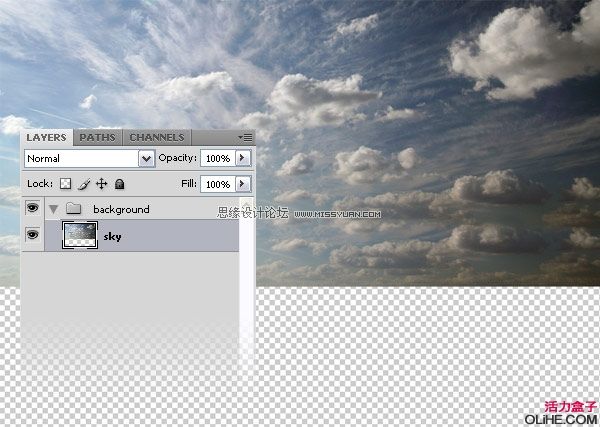This screenshot has width=600, height=427.
Task: Open the Layers panel options menu
Action: click(245, 137)
